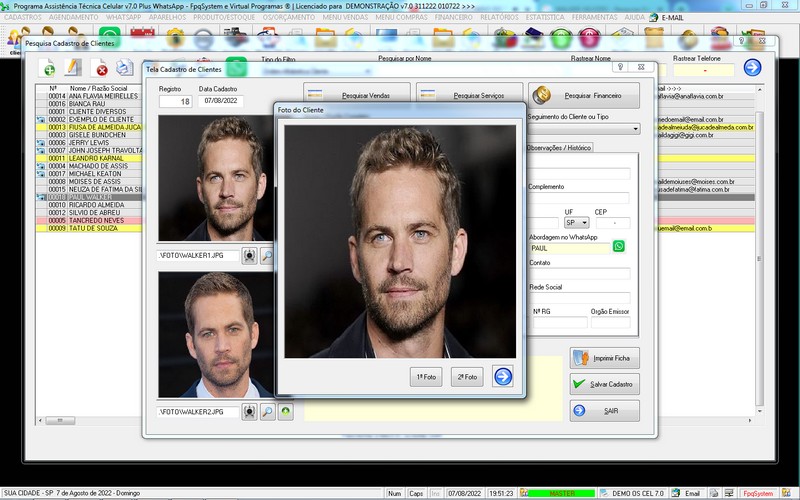This screenshot has height=500, width=800.
Task: Click photo marker icon on row 00007
Action: point(41,151)
